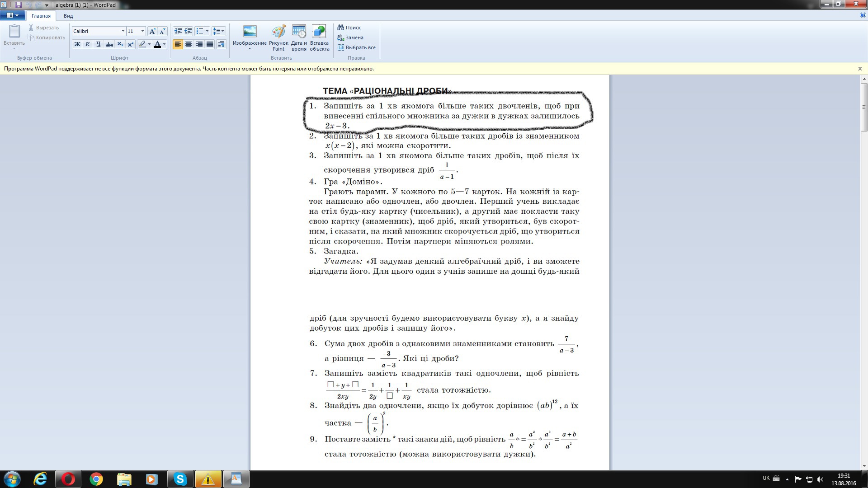Open the Windows Start button
The width and height of the screenshot is (868, 488).
[12, 479]
